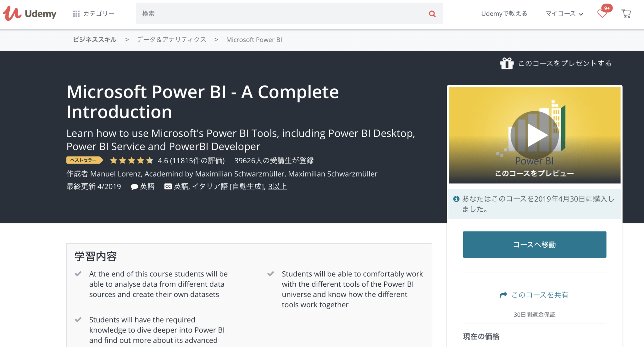Click the CC closed captions icon
The height and width of the screenshot is (347, 644).
coord(168,187)
